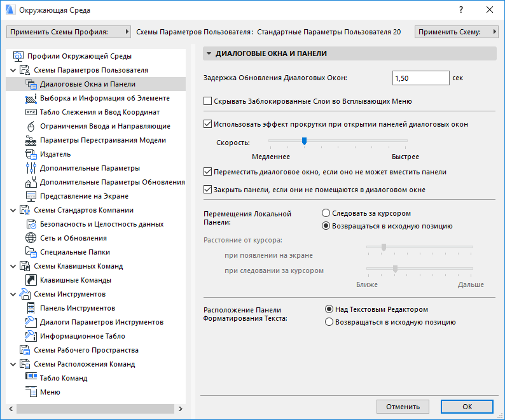Click the Профили Окружающей Среды icon

[x=18, y=56]
